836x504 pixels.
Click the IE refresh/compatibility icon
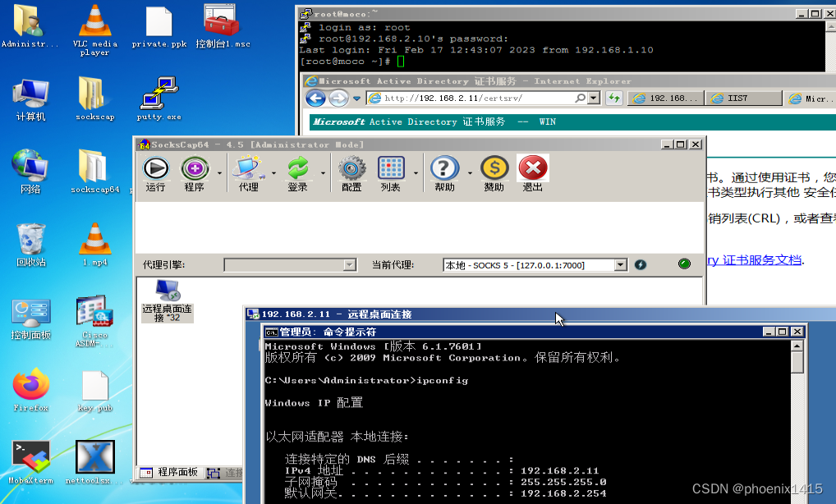(x=614, y=98)
